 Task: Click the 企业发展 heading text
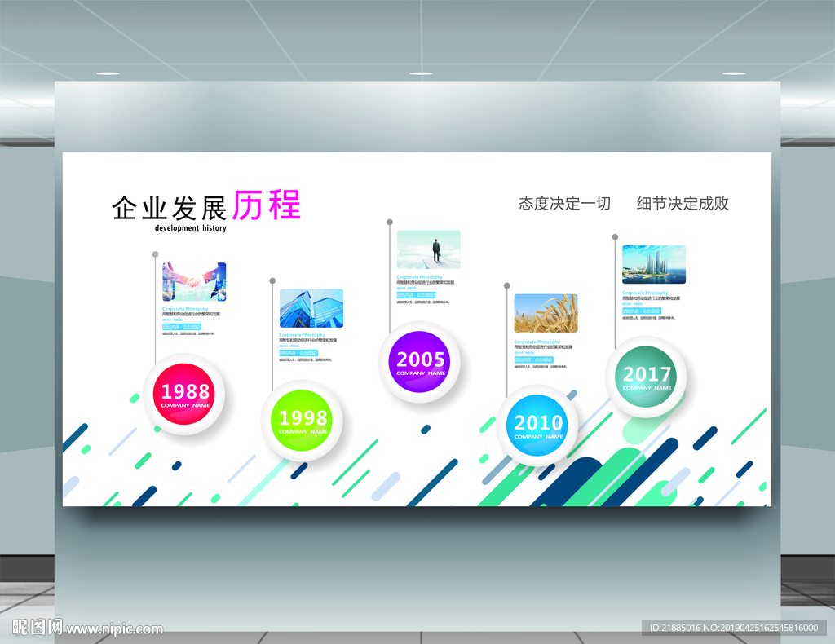click(169, 208)
